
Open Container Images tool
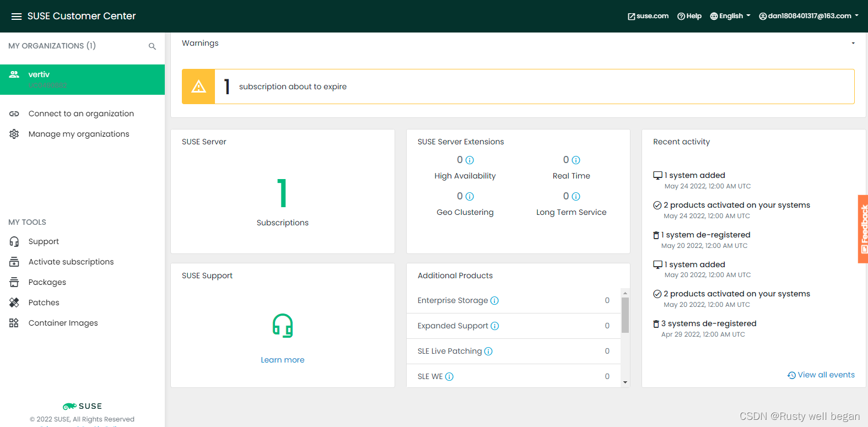[x=63, y=323]
